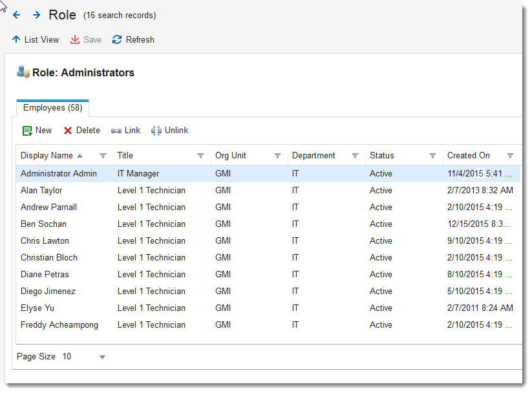Switch to List View
Screen dimensions: 532x393
[35, 39]
